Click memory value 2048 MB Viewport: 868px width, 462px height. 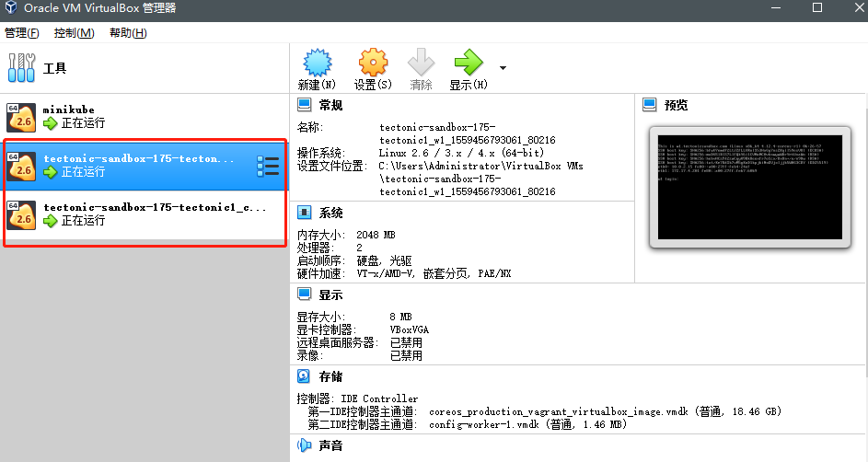(376, 235)
